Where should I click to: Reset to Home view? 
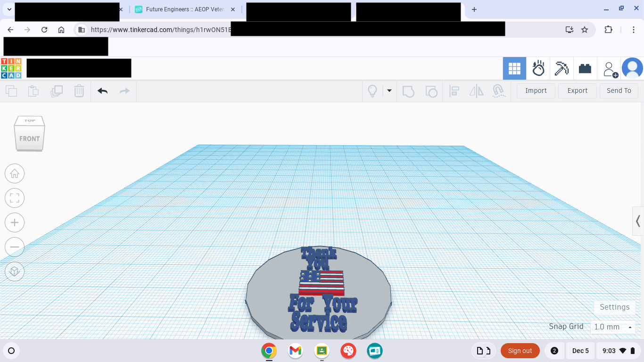coord(15,173)
